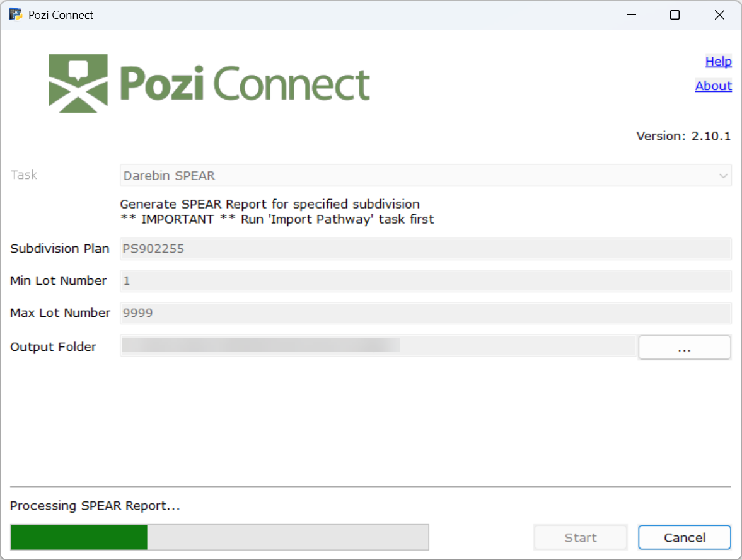The width and height of the screenshot is (742, 560).
Task: Click the Output Folder path field
Action: (378, 346)
